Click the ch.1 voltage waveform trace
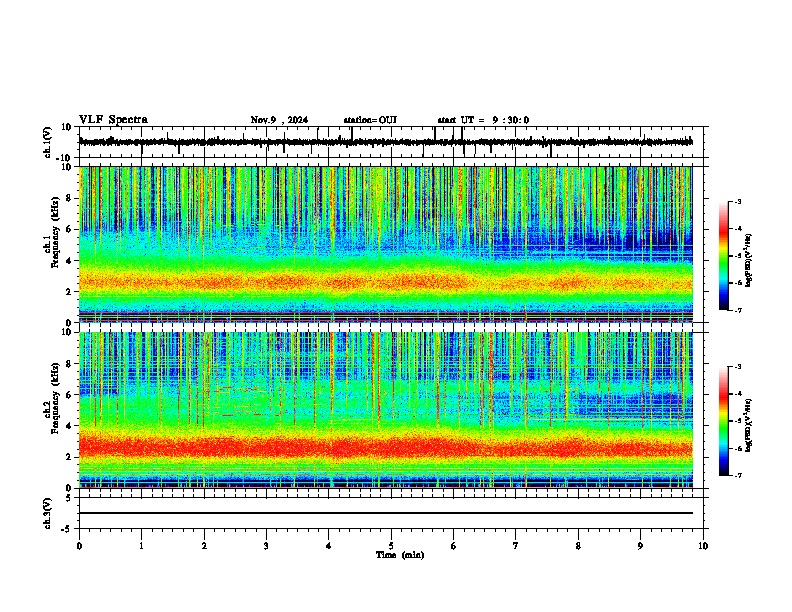This screenshot has height=612, width=792. click(x=386, y=142)
